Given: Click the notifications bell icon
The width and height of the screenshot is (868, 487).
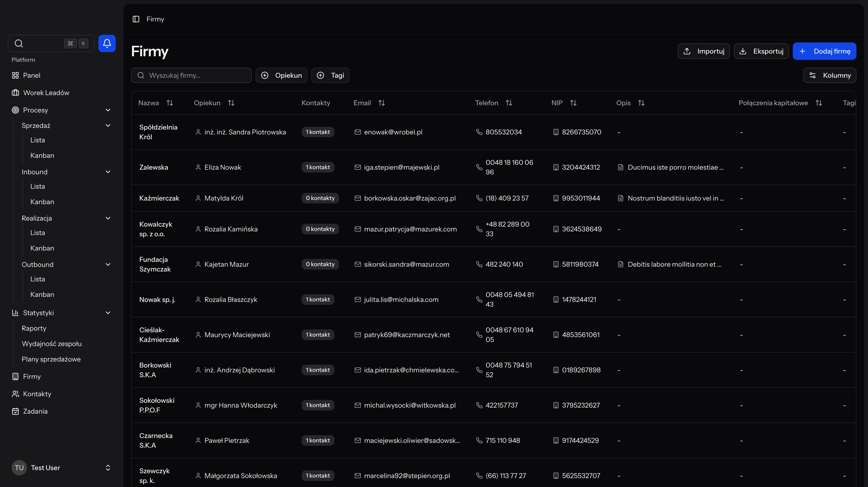Looking at the screenshot, I should tap(107, 43).
